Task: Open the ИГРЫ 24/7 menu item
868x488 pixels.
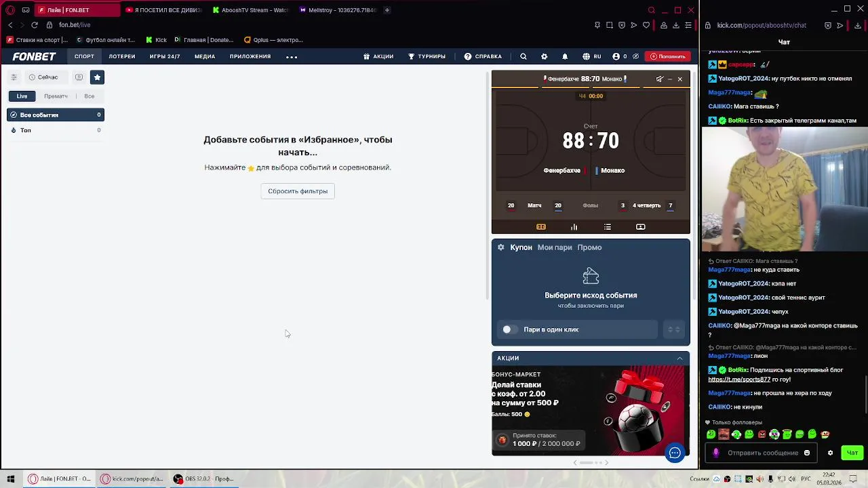Action: pos(165,56)
